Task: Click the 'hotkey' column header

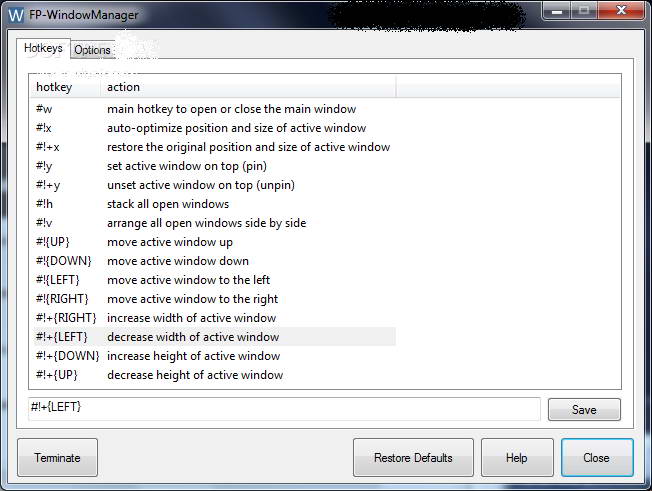Action: tap(66, 87)
